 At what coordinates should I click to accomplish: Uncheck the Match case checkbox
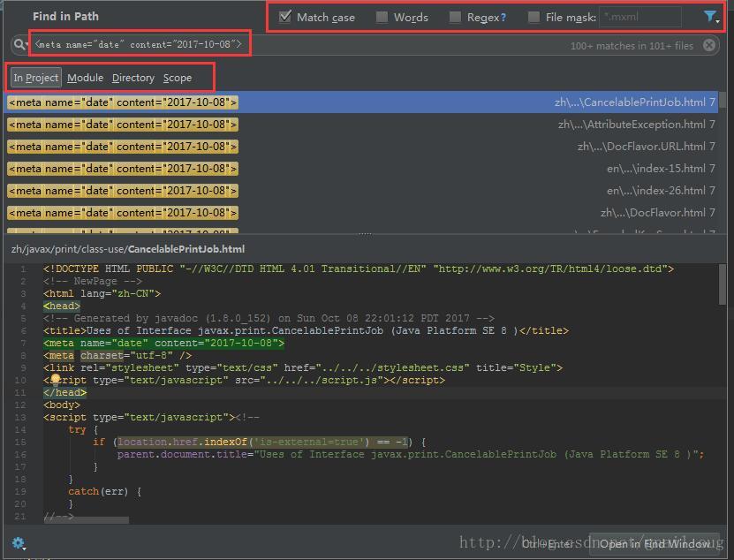pos(284,17)
